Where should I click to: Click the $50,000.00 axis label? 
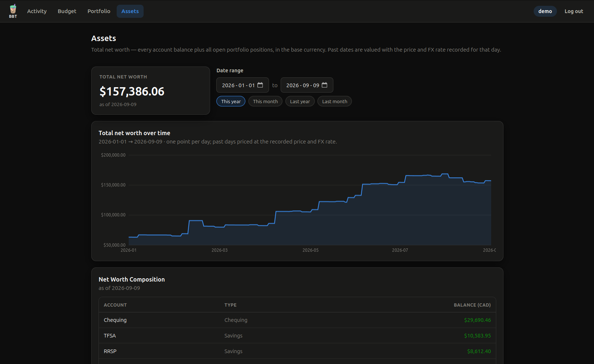pos(115,245)
